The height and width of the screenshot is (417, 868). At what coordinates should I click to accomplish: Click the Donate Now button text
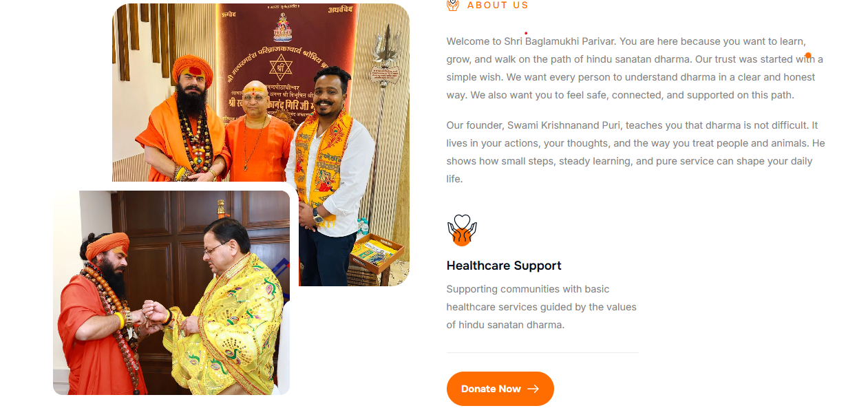click(x=491, y=389)
